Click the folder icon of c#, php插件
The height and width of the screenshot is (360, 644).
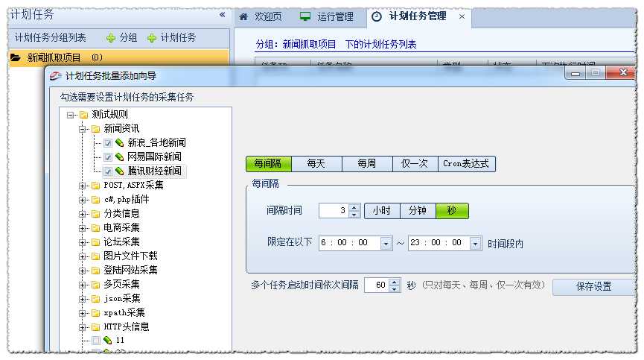click(96, 200)
